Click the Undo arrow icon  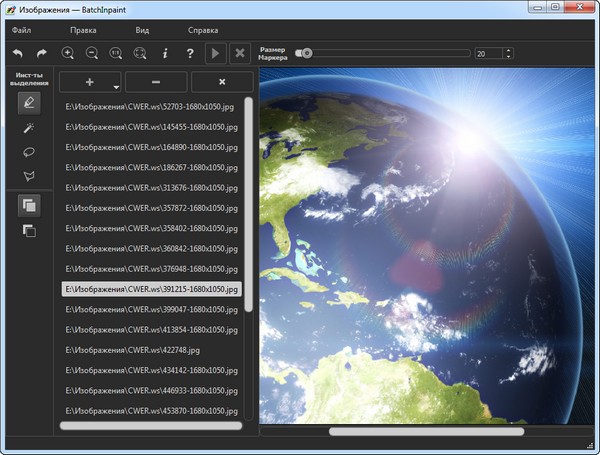coord(17,53)
